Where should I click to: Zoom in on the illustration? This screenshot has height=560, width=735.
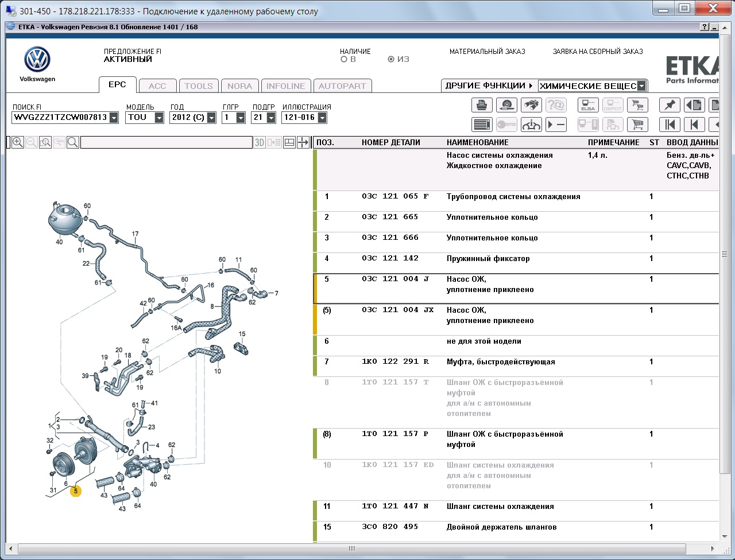[18, 142]
